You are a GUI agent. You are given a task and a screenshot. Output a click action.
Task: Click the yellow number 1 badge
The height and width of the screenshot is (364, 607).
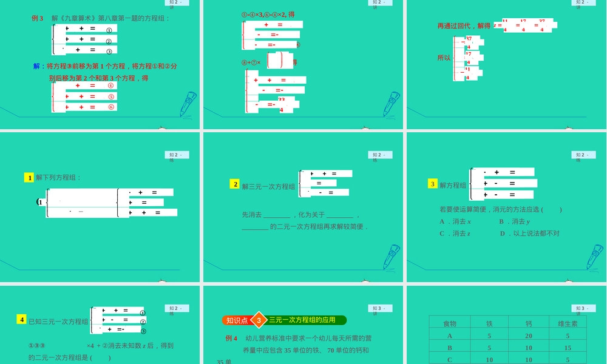pos(29,178)
